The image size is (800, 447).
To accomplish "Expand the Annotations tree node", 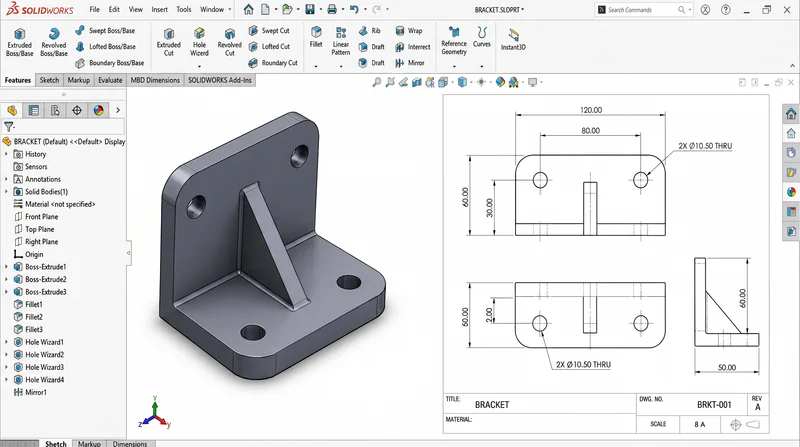I will tap(6, 179).
